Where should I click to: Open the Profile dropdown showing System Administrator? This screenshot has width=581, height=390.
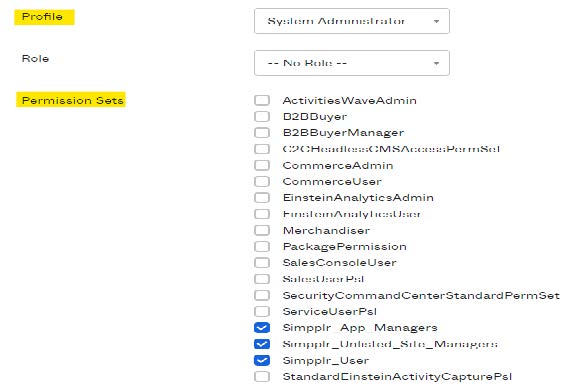352,21
